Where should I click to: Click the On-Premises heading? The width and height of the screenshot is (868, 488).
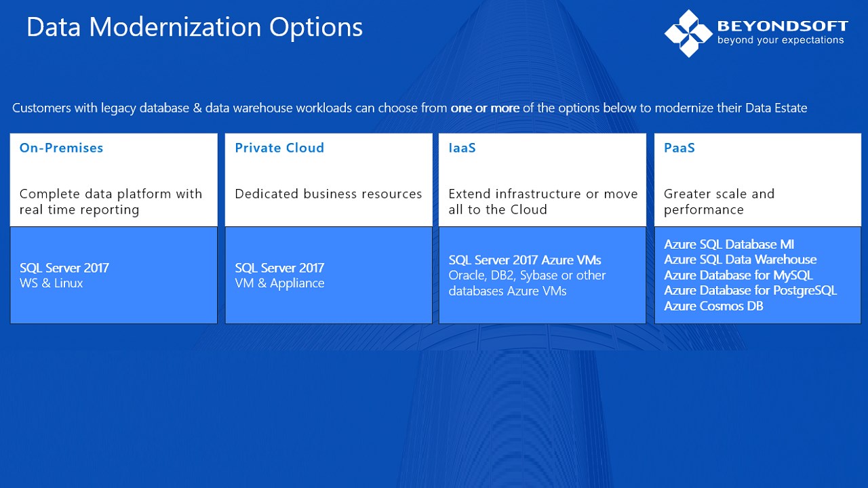pos(61,148)
